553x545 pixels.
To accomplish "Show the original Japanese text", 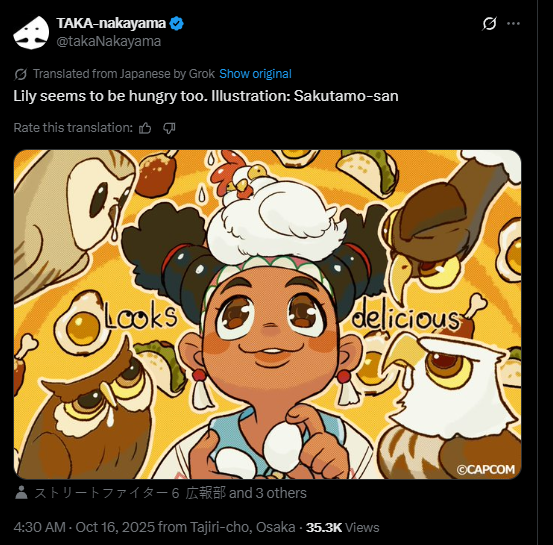I will 255,74.
